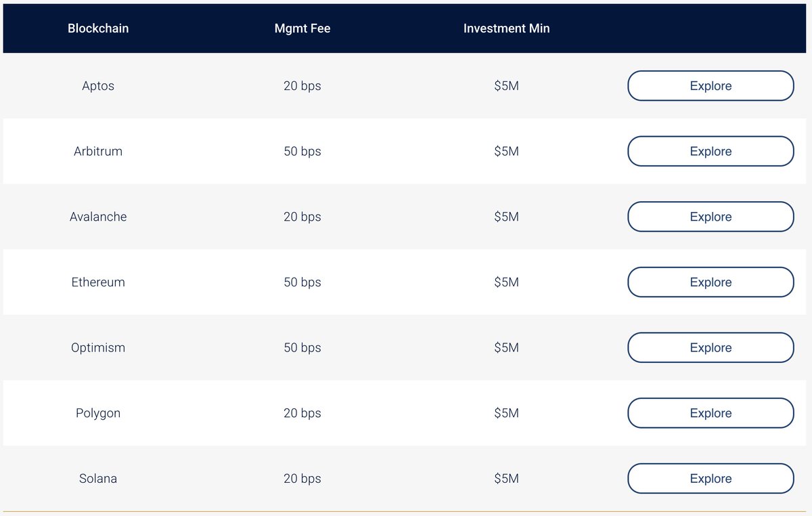The image size is (812, 516).
Task: Click the 20 bps fee for Aptos
Action: click(x=302, y=86)
